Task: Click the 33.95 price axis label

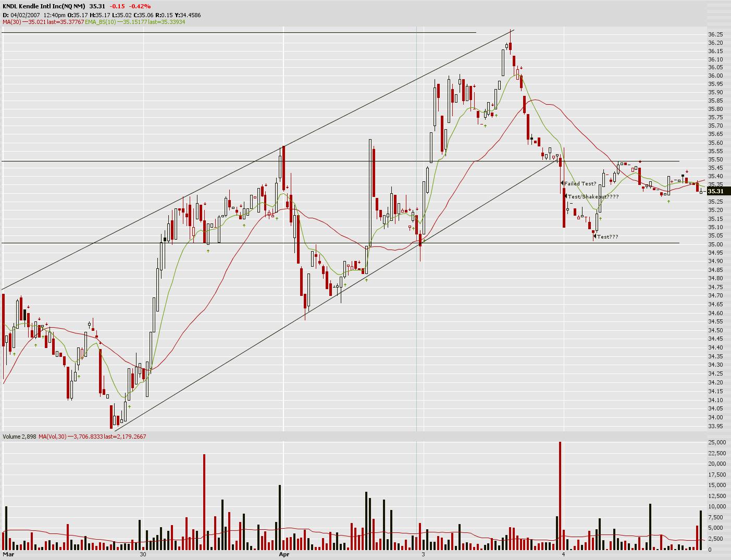Action: pyautogui.click(x=715, y=427)
